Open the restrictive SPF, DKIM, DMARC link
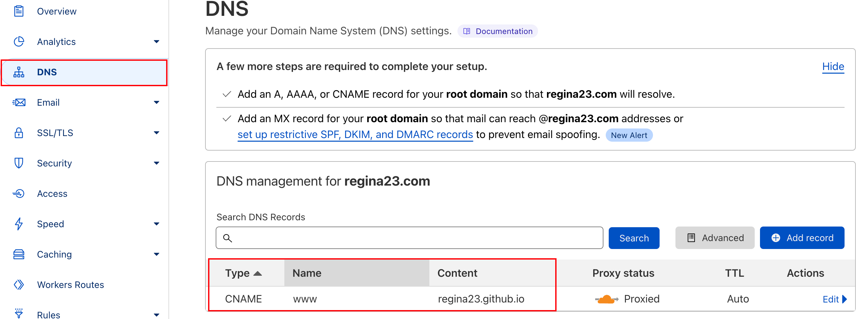Image resolution: width=868 pixels, height=319 pixels. [x=355, y=134]
